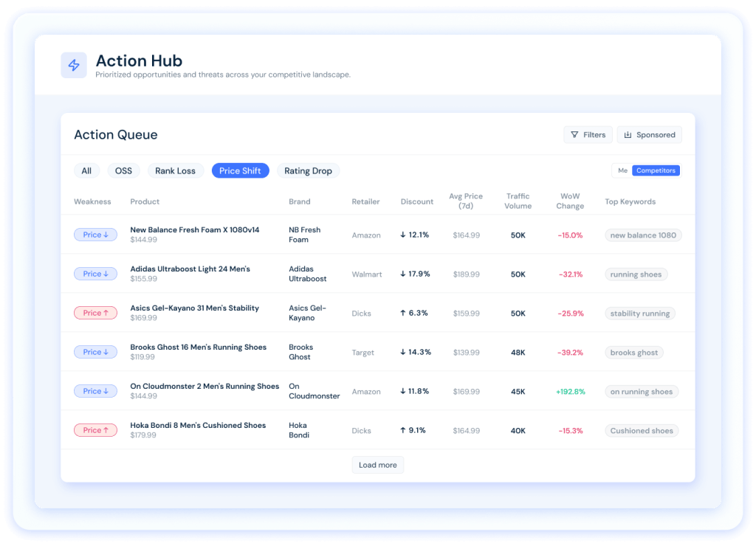Select the Price Shift tab
The height and width of the screenshot is (543, 756).
click(240, 170)
